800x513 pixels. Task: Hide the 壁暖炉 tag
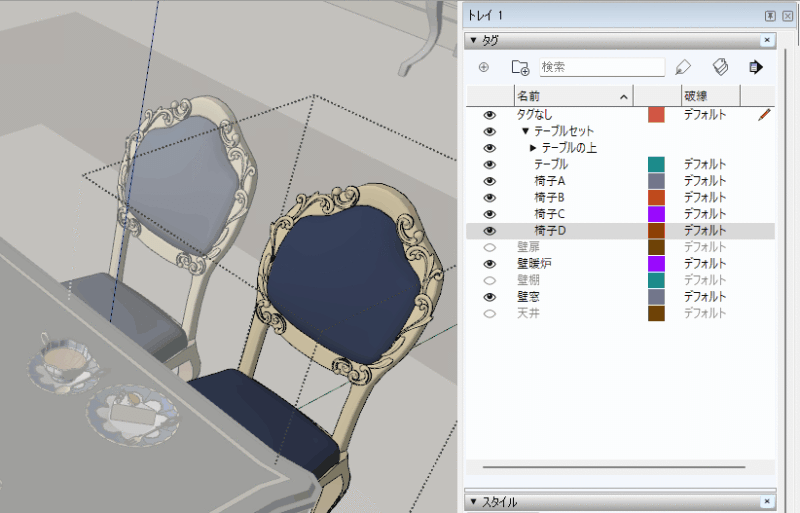pyautogui.click(x=489, y=264)
